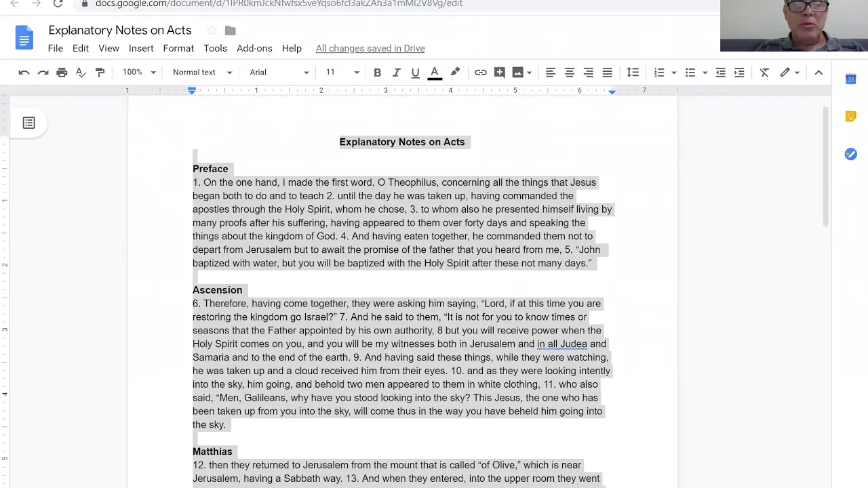Image resolution: width=868 pixels, height=488 pixels.
Task: Click the Matthias heading
Action: tap(212, 451)
